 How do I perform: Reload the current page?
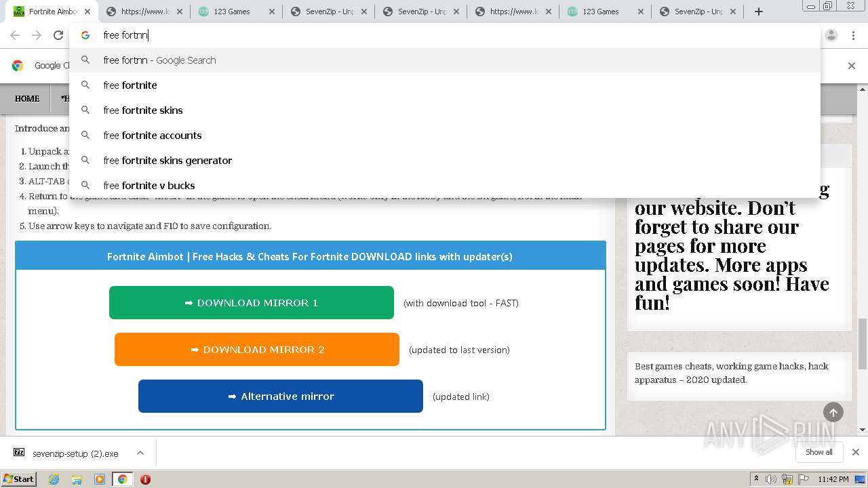click(x=58, y=35)
